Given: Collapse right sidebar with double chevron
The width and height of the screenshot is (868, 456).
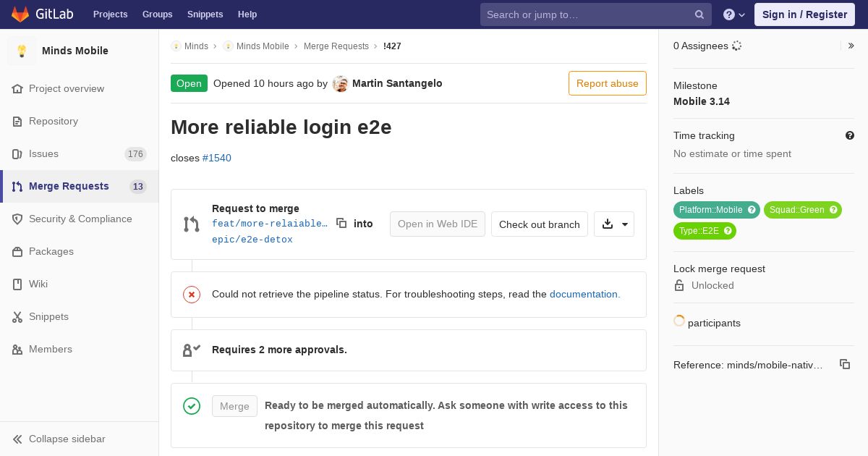Looking at the screenshot, I should 851,46.
